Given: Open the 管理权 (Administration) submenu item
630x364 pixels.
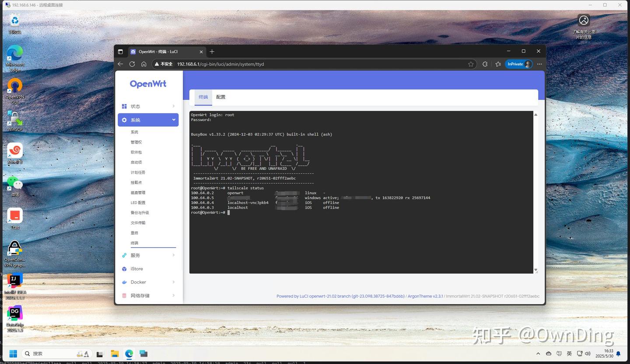Looking at the screenshot, I should pos(136,142).
